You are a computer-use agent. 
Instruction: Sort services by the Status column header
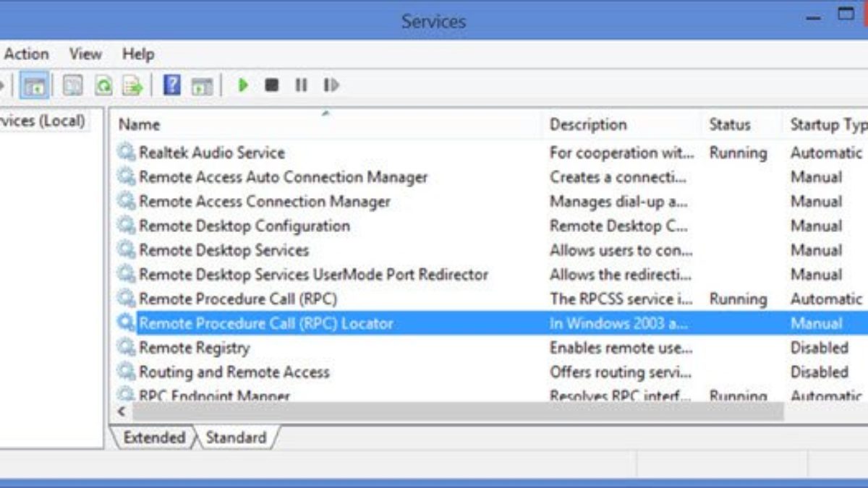click(x=729, y=124)
